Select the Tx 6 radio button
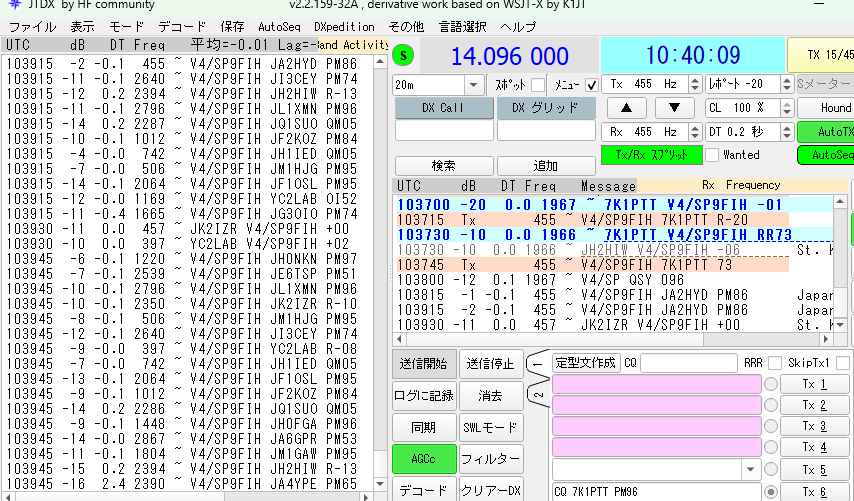854x501 pixels. [x=771, y=492]
